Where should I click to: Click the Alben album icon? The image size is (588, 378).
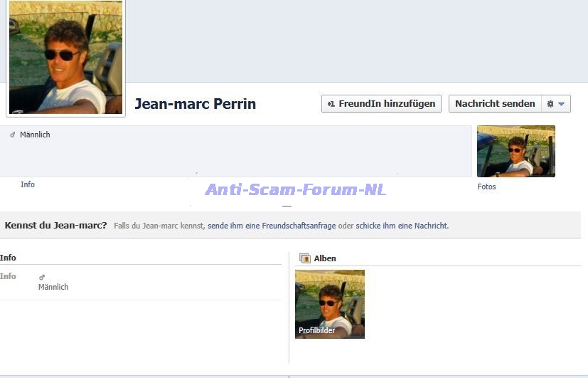coord(305,258)
